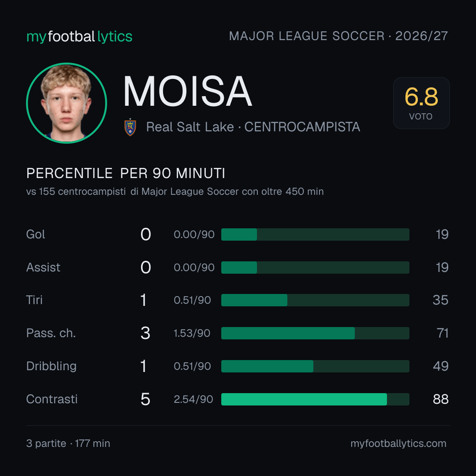
Task: Click the 3 partite 177 min footer
Action: tap(68, 443)
